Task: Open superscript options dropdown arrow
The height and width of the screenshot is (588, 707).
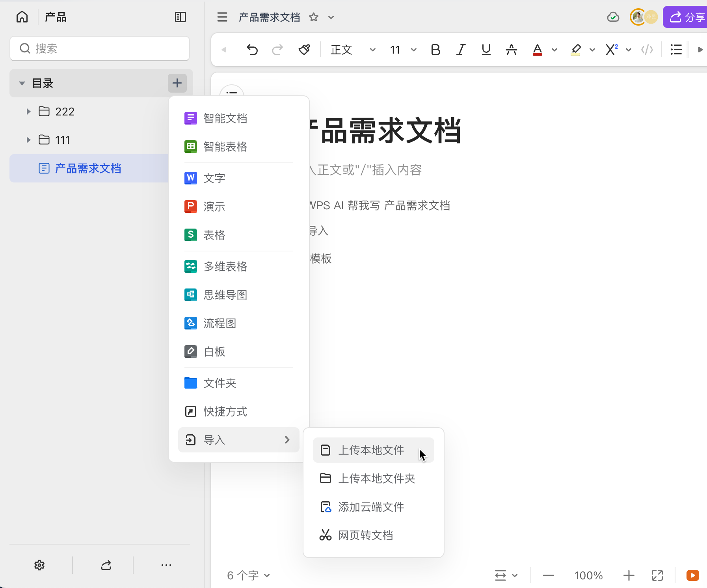Action: pos(629,50)
